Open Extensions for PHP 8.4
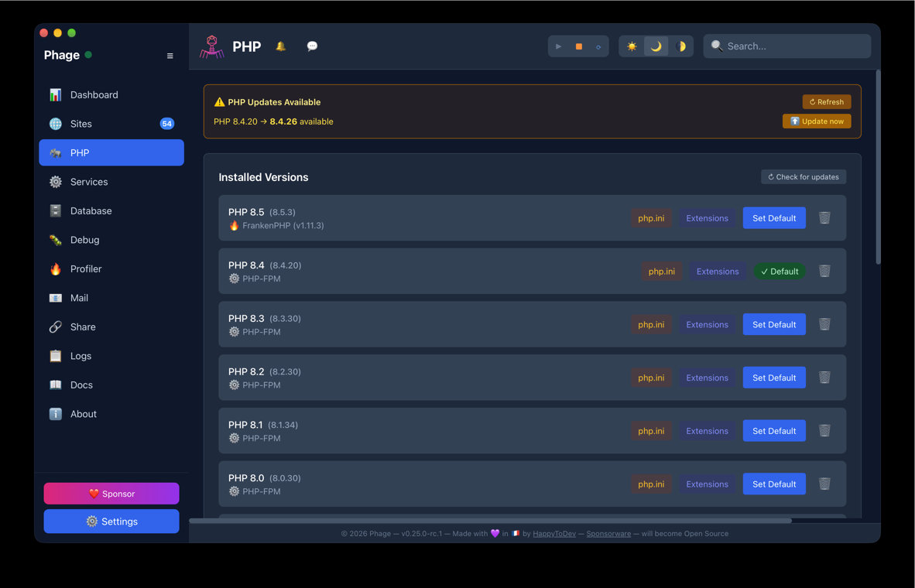This screenshot has width=915, height=588. pos(718,272)
